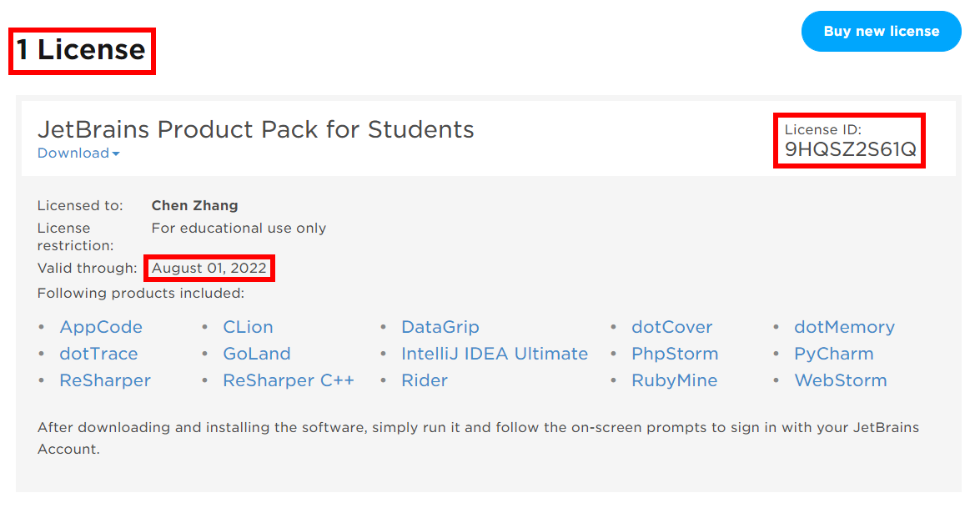Open the ReSharper product link
980x508 pixels.
click(x=105, y=380)
